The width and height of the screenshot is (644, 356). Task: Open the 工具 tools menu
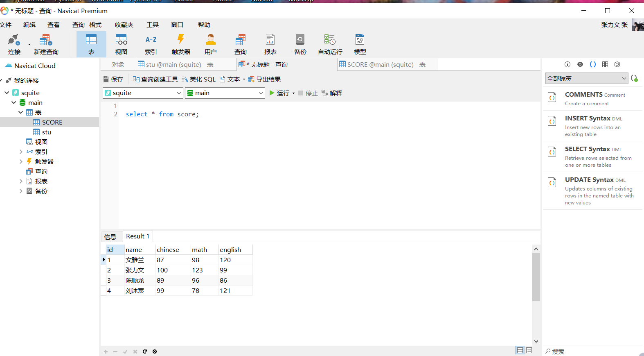point(153,25)
